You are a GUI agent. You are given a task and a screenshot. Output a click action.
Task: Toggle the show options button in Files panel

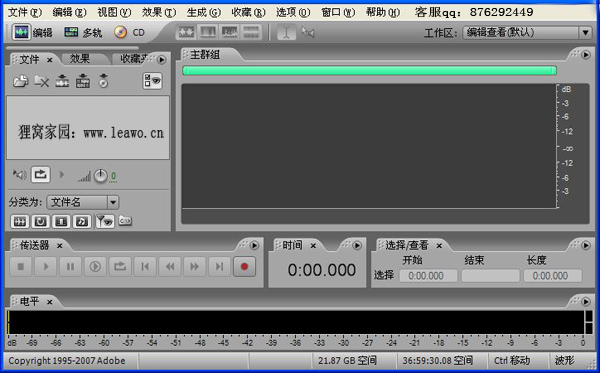click(152, 81)
